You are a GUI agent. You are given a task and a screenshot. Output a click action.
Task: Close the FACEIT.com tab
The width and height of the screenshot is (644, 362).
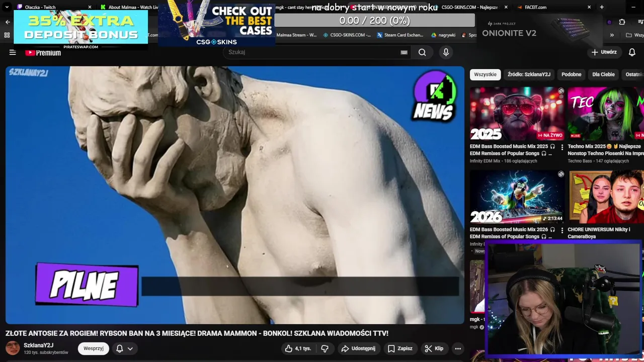point(589,7)
